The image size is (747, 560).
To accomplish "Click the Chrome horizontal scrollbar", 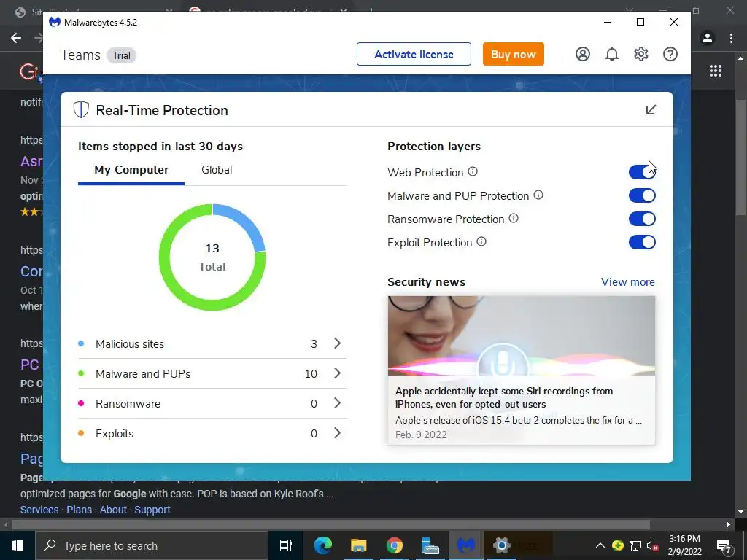I will [x=330, y=525].
